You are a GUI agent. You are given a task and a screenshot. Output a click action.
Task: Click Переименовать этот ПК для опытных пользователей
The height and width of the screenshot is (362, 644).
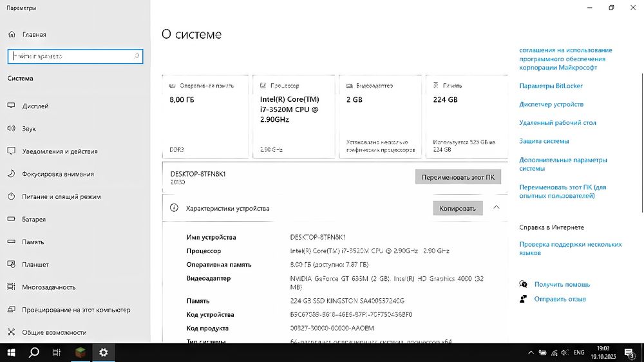(562, 191)
